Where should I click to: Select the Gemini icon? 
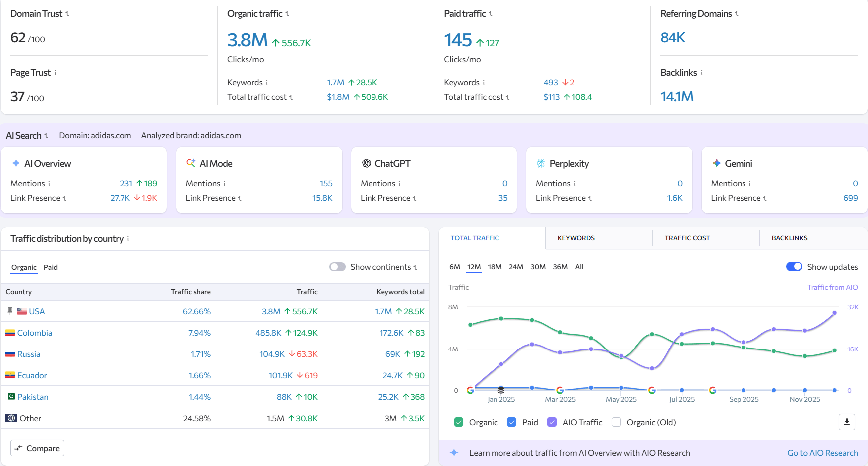(717, 163)
